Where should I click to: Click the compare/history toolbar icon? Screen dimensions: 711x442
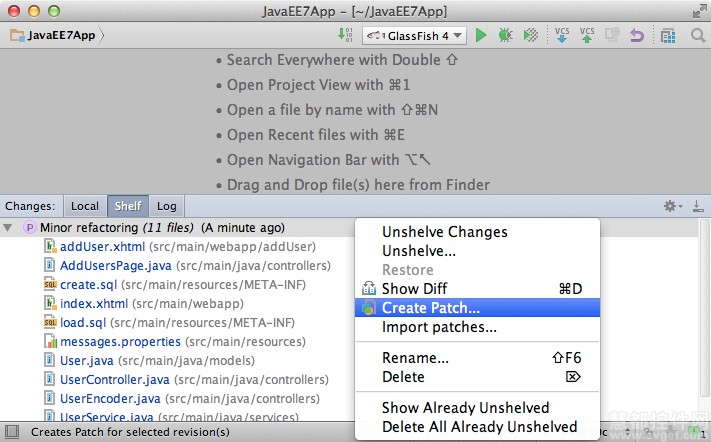coord(612,35)
